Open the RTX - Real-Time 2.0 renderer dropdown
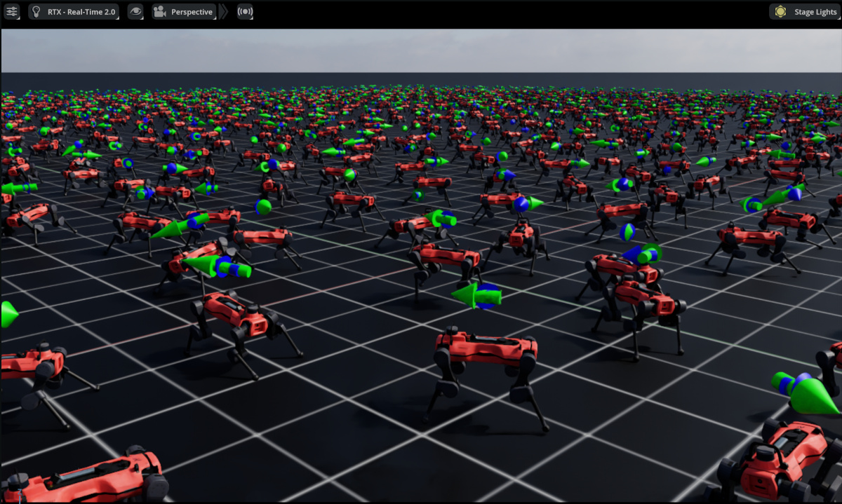Screen dimensions: 842x504 pos(74,12)
